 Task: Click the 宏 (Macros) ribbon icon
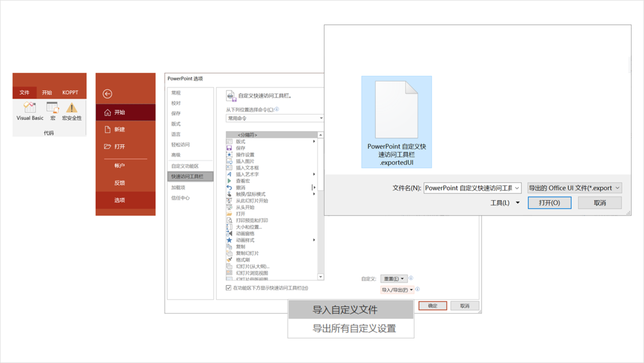[52, 108]
